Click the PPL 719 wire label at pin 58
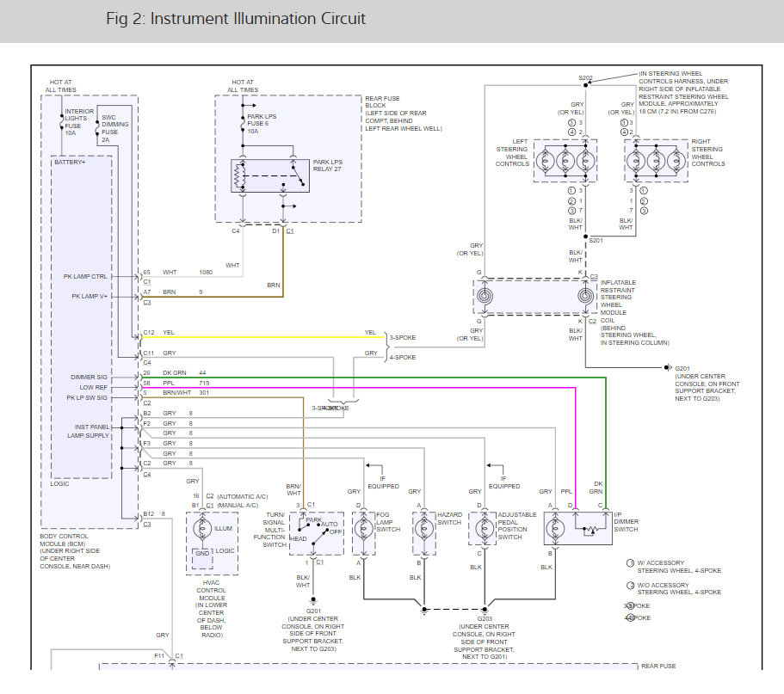This screenshot has height=694, width=784. point(186,384)
